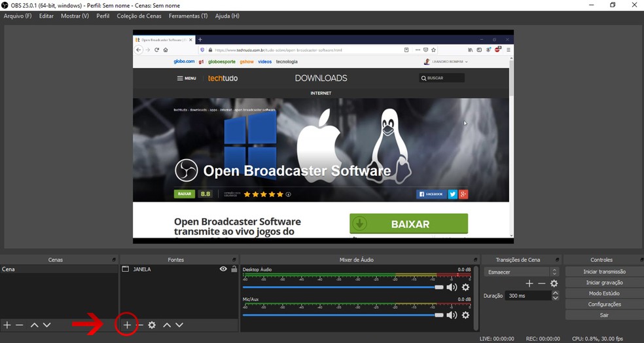The image size is (644, 343).
Task: Click the browser reload icon in preview
Action: pyautogui.click(x=156, y=50)
